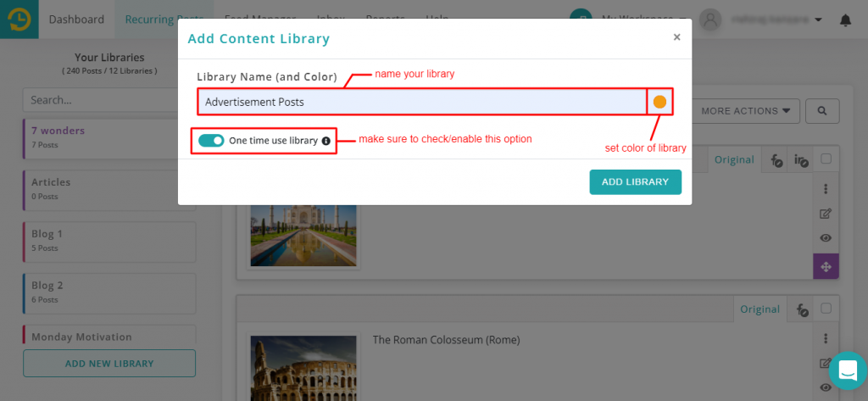Toggle first post's eye visibility icon
Viewport: 868px width, 401px height.
(x=826, y=238)
